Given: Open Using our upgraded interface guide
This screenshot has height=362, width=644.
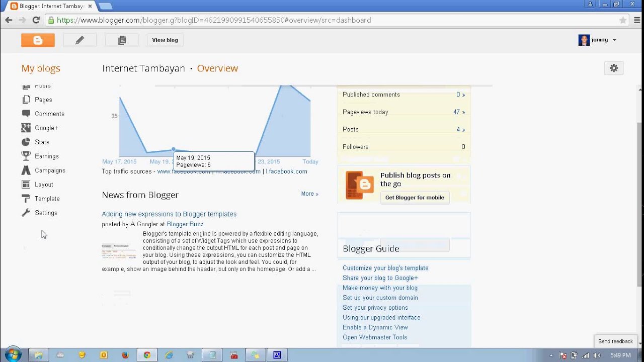Looking at the screenshot, I should (381, 318).
